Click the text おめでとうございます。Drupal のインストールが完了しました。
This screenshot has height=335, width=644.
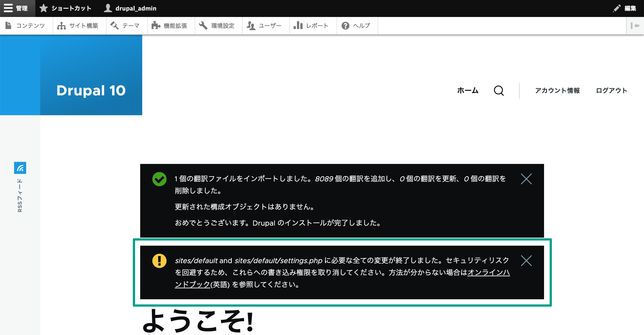click(x=278, y=223)
